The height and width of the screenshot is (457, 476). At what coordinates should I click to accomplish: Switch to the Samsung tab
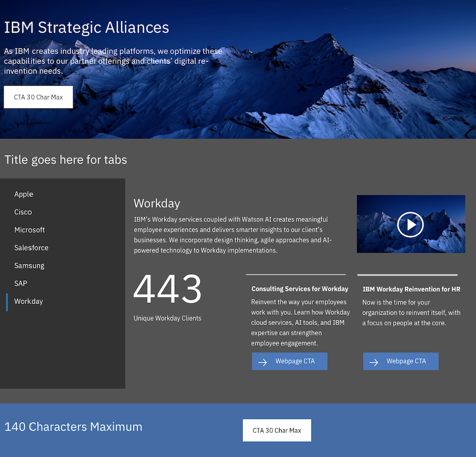click(29, 265)
